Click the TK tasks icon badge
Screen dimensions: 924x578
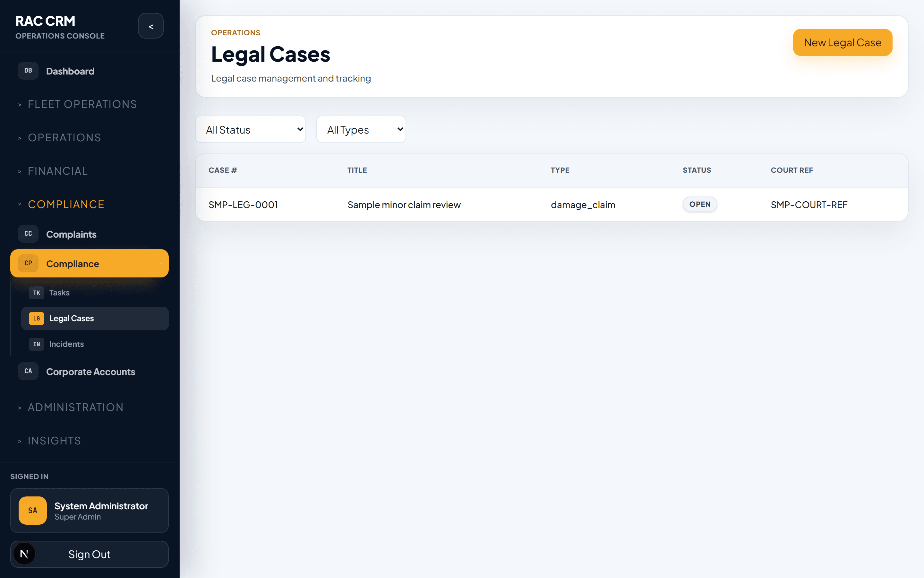[37, 293]
